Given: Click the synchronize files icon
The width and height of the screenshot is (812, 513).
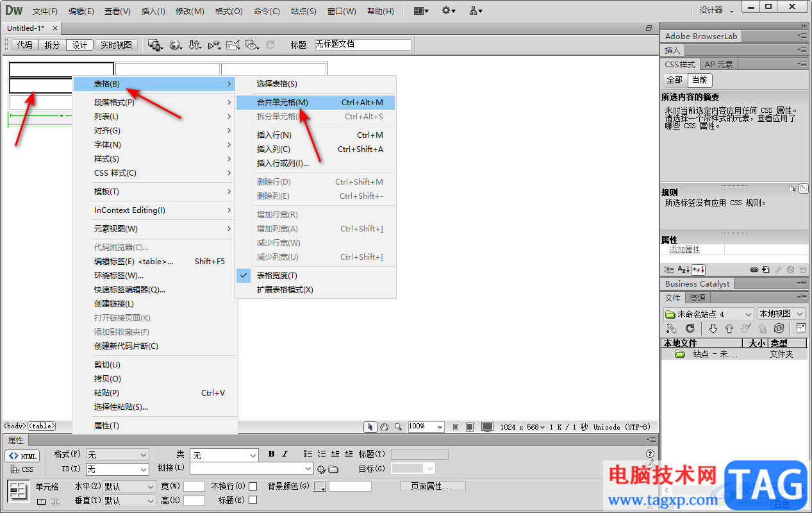Looking at the screenshot, I should click(x=779, y=328).
